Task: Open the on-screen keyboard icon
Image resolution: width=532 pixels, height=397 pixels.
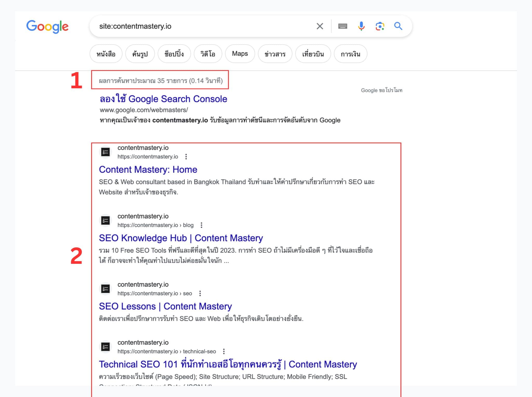Action: pyautogui.click(x=343, y=26)
